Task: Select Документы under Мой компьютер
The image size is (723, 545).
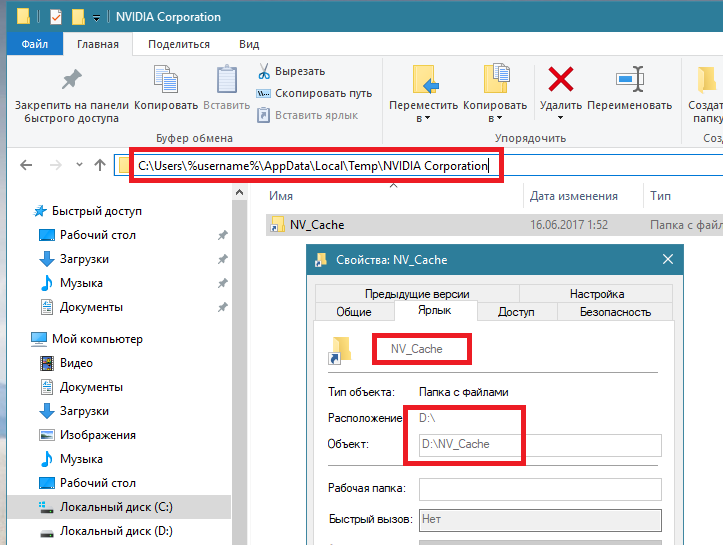Action: click(91, 387)
